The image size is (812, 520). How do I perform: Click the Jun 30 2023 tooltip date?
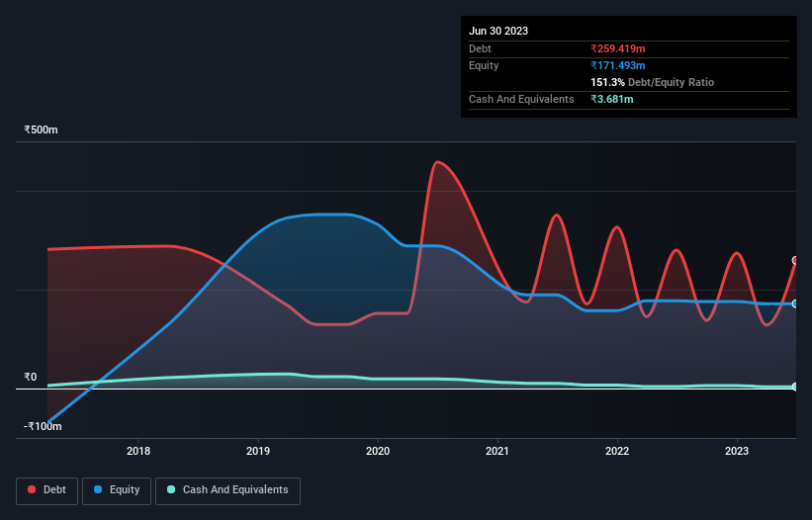(x=498, y=31)
